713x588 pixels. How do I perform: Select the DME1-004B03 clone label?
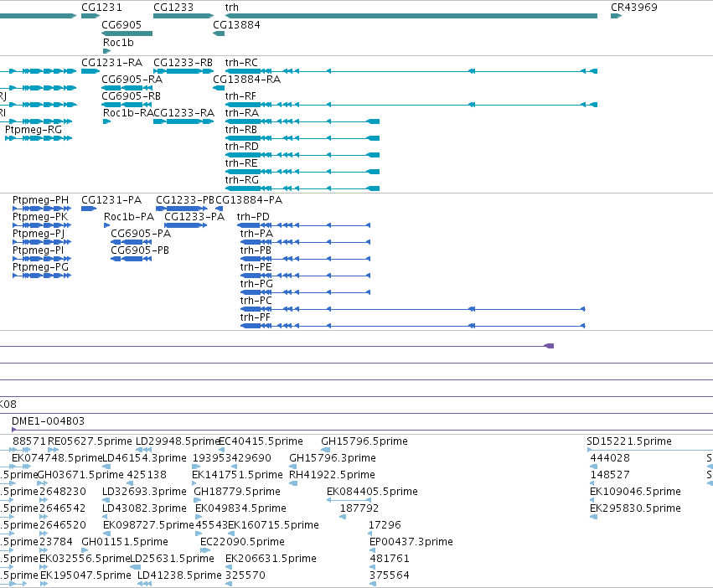(49, 421)
